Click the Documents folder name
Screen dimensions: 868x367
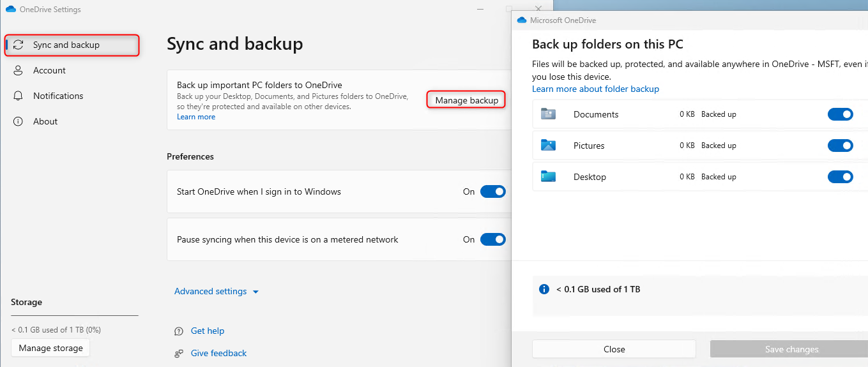coord(596,114)
